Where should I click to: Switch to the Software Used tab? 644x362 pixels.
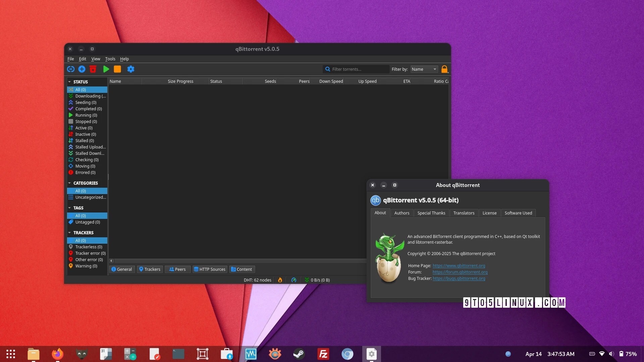click(518, 213)
